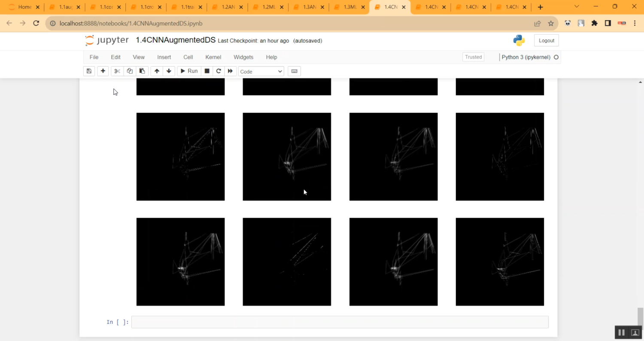
Task: Switch to the 1.1tra tab
Action: (186, 7)
